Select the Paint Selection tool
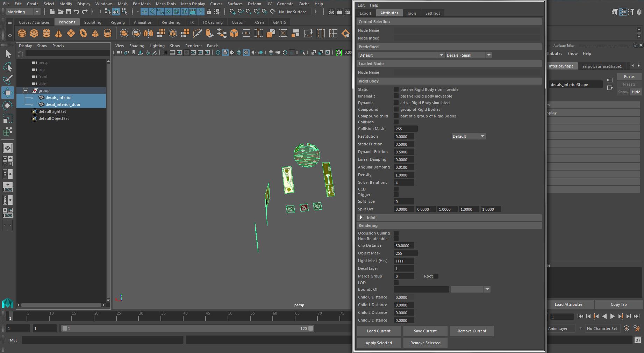This screenshot has width=644, height=353. tap(8, 80)
